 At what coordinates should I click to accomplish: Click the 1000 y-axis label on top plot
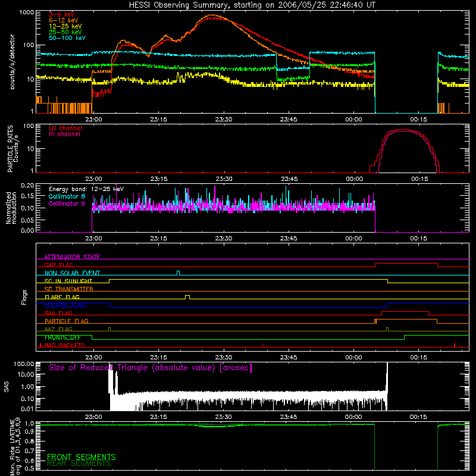tap(27, 12)
